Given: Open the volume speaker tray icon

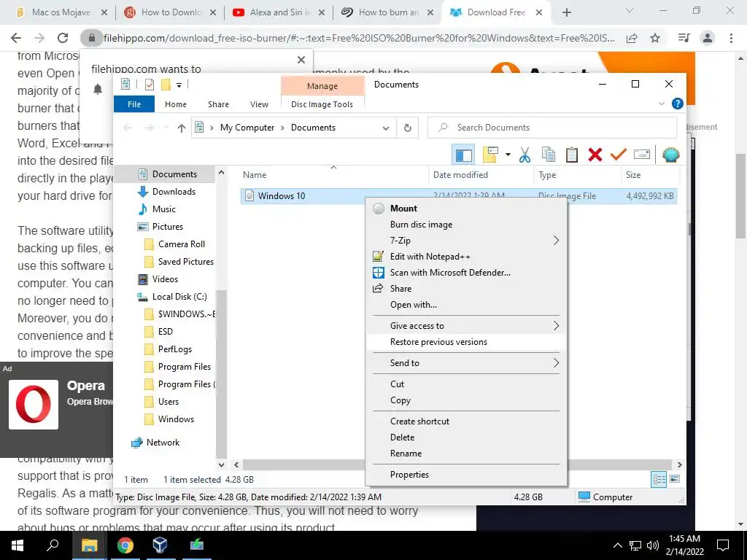Looking at the screenshot, I should (x=653, y=545).
